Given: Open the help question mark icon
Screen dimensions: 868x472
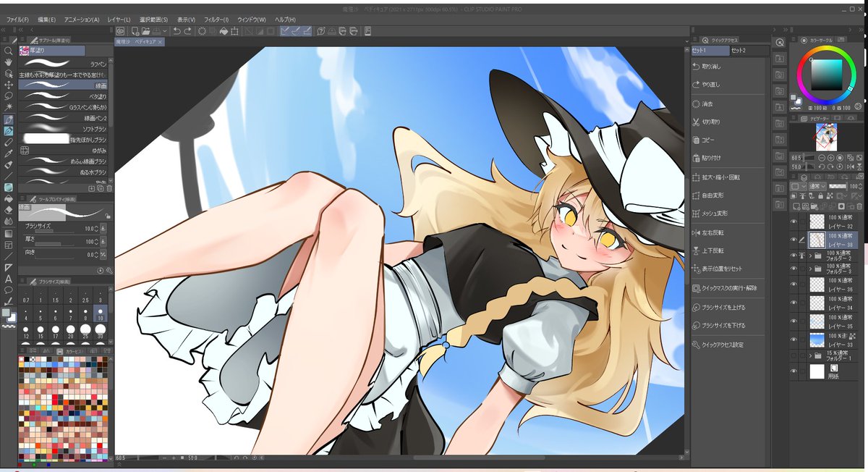Looking at the screenshot, I should [321, 31].
